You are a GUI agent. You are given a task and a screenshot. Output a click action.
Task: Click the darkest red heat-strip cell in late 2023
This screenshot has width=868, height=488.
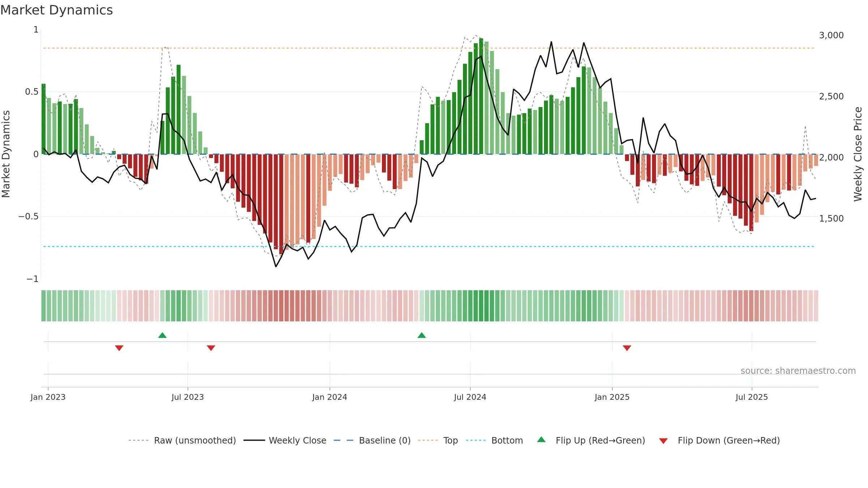coord(281,306)
